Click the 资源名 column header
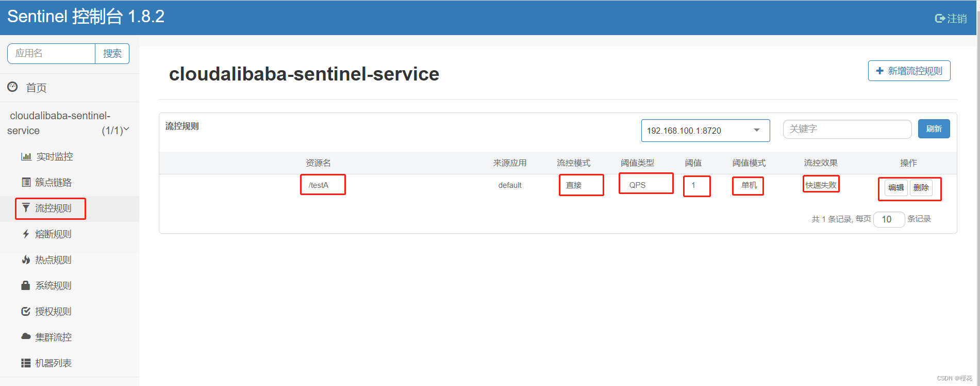The height and width of the screenshot is (386, 980). pyautogui.click(x=318, y=163)
